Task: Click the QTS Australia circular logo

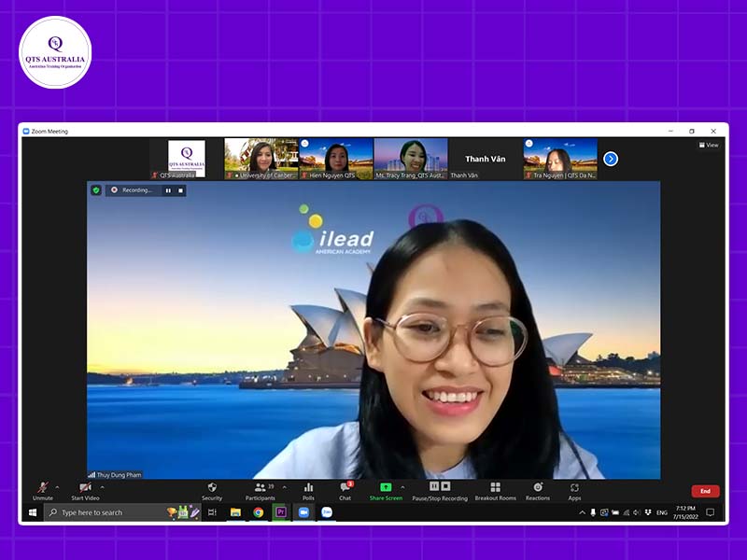Action: coord(55,52)
